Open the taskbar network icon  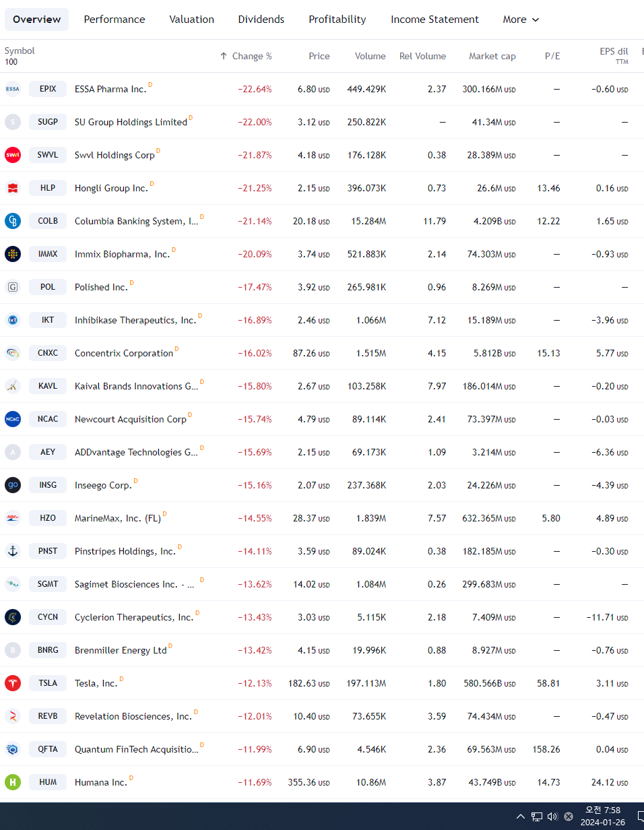(x=537, y=817)
